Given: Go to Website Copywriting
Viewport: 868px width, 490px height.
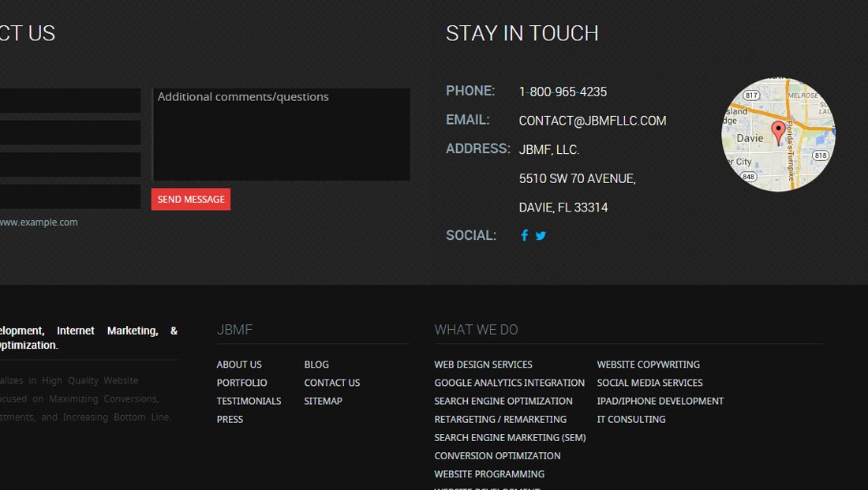Looking at the screenshot, I should tap(648, 365).
